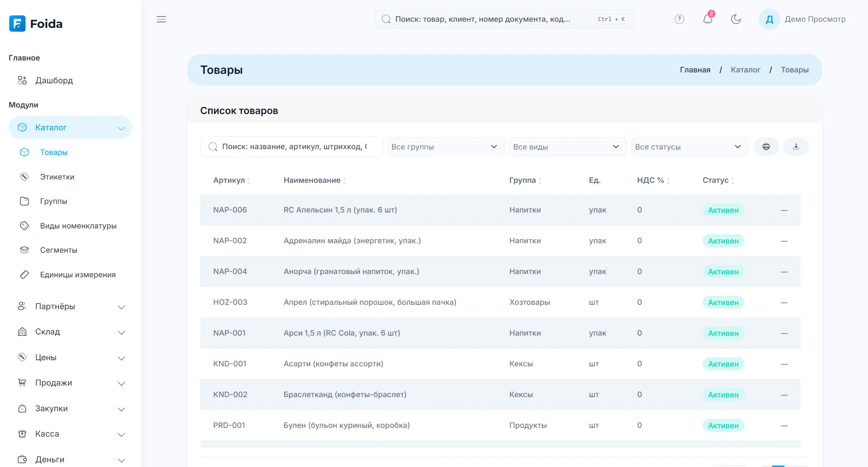Click the Этикетки tag icon
This screenshot has width=868, height=467.
click(24, 177)
